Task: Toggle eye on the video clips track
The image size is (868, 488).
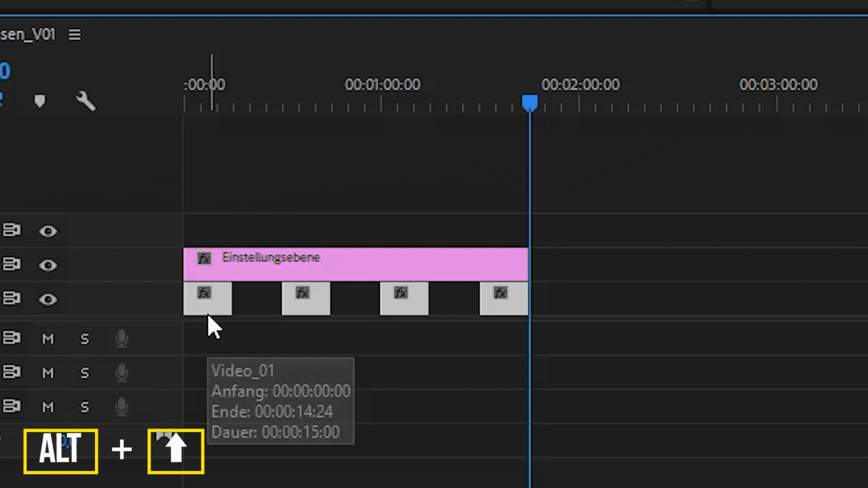Action: (x=48, y=300)
